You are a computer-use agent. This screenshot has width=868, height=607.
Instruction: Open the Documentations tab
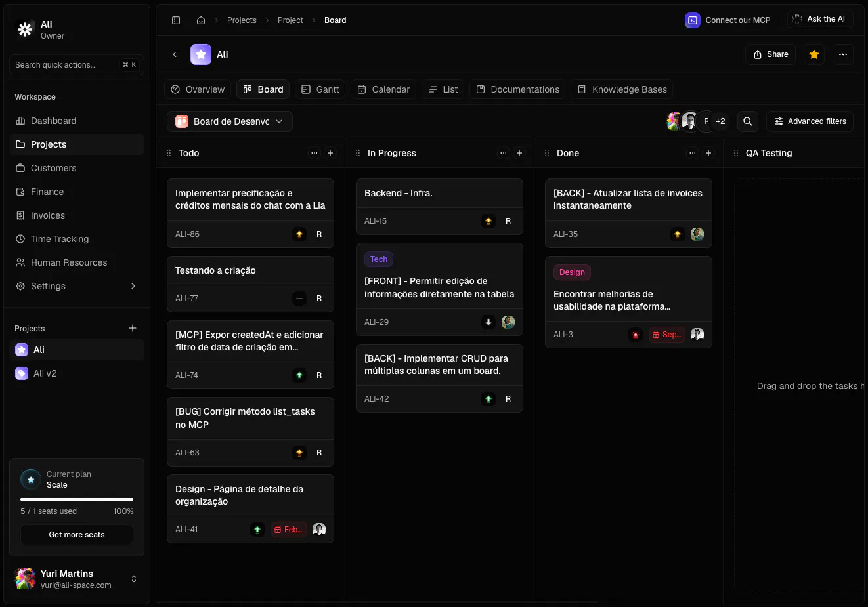pyautogui.click(x=518, y=89)
